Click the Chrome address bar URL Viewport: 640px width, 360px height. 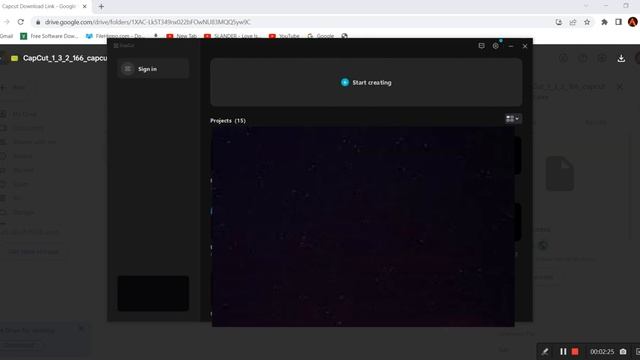148,22
